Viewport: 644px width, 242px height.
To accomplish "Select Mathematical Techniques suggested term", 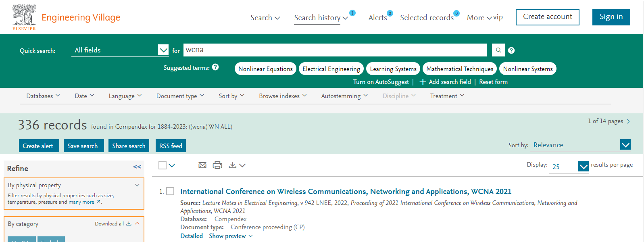I will pyautogui.click(x=460, y=69).
